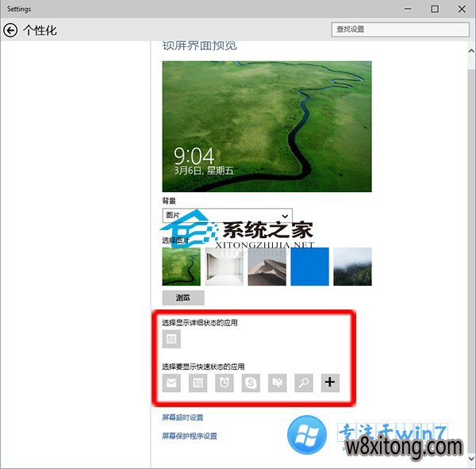The width and height of the screenshot is (476, 469).
Task: Click the magnifier quick status app icon
Action: click(x=304, y=383)
